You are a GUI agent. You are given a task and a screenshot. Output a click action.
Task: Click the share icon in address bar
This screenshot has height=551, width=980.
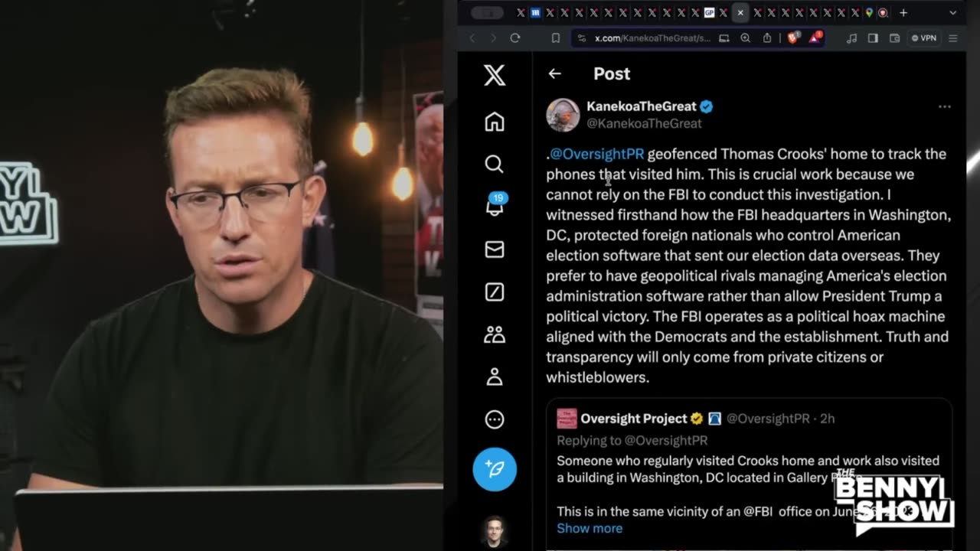coord(766,37)
